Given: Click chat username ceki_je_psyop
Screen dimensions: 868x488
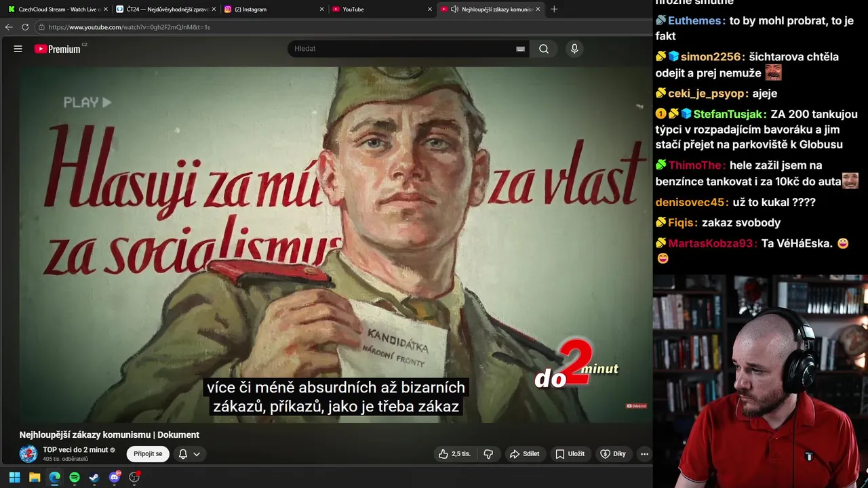Looking at the screenshot, I should point(708,94).
